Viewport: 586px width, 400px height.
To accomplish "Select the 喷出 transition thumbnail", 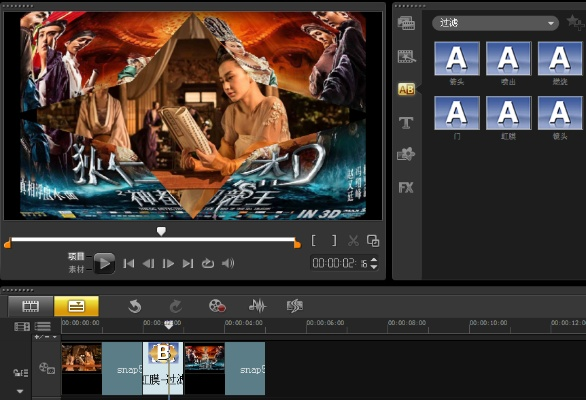I will tap(509, 59).
